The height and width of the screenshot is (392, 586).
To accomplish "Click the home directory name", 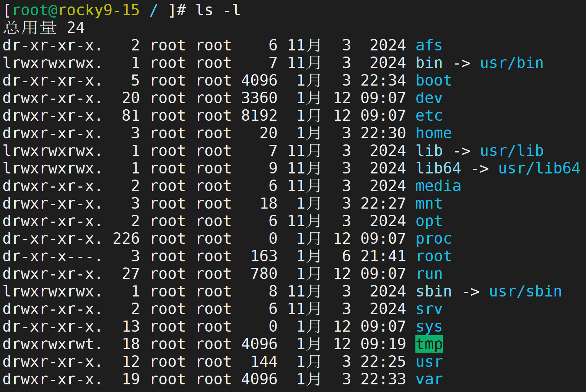I will click(433, 133).
